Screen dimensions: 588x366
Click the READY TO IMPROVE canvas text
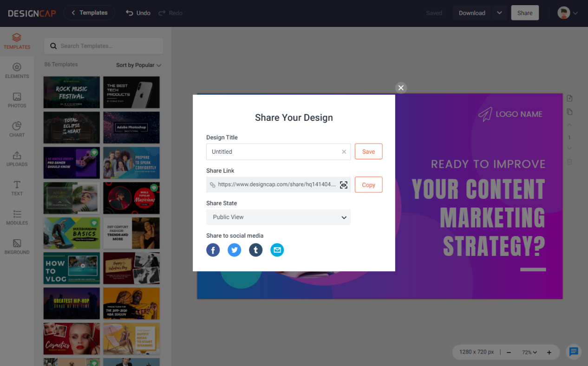pos(488,164)
